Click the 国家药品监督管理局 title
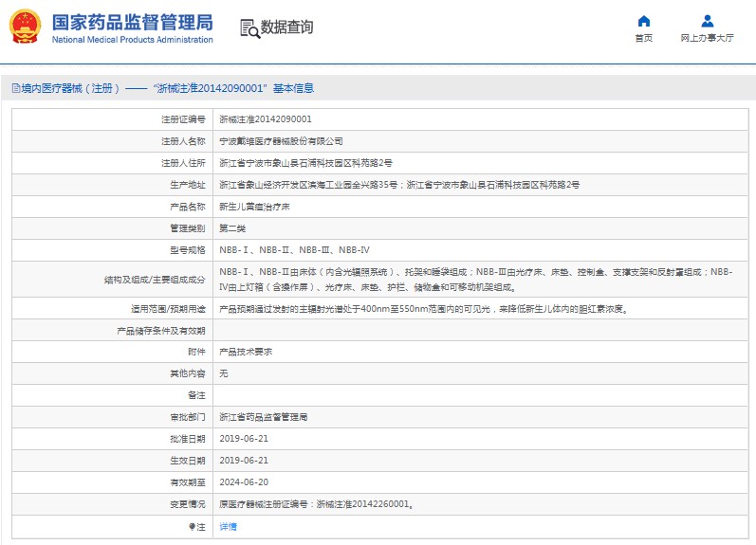The height and width of the screenshot is (545, 756). (133, 22)
